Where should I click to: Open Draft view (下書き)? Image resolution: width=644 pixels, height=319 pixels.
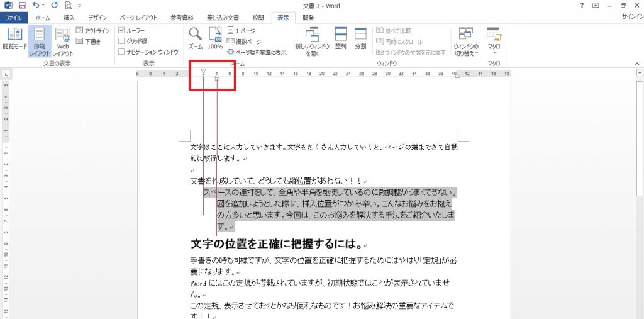[x=88, y=42]
